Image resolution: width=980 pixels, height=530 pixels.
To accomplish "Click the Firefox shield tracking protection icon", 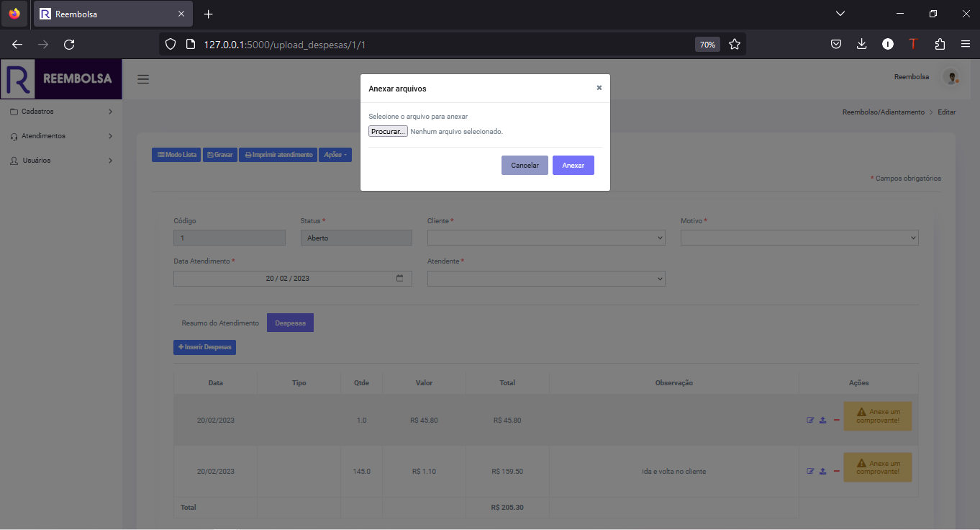I will tap(170, 44).
